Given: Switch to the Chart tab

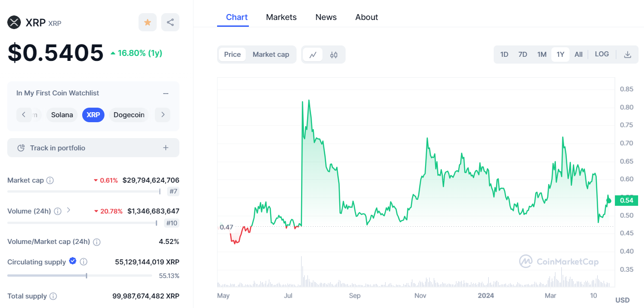Looking at the screenshot, I should click(237, 17).
